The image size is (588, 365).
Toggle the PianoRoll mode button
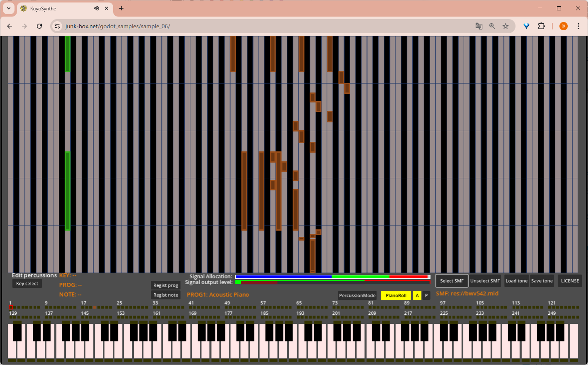pos(396,295)
